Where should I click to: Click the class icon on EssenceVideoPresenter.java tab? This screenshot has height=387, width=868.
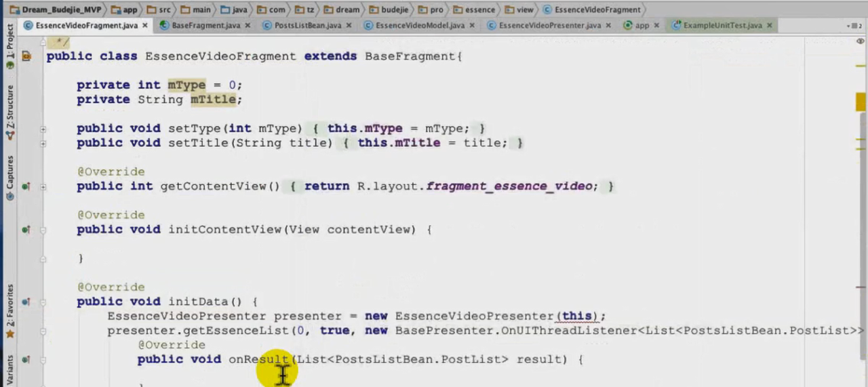(x=492, y=26)
